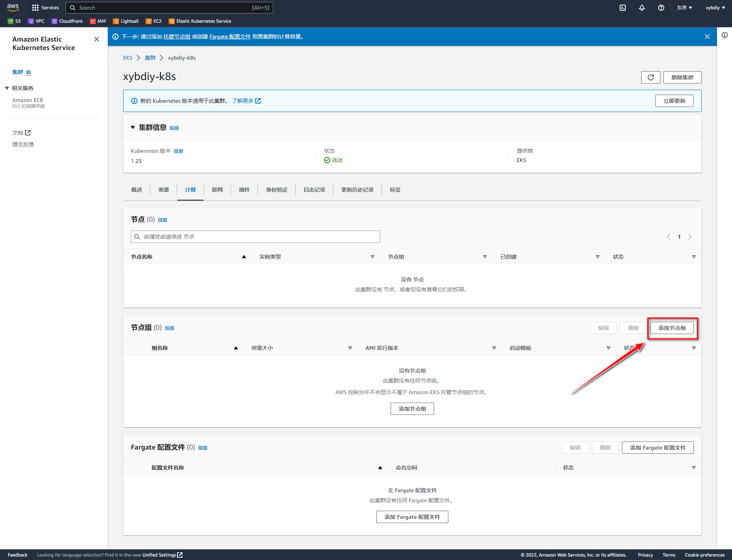Open the S3 shortcut
Image resolution: width=732 pixels, height=560 pixels.
click(14, 21)
